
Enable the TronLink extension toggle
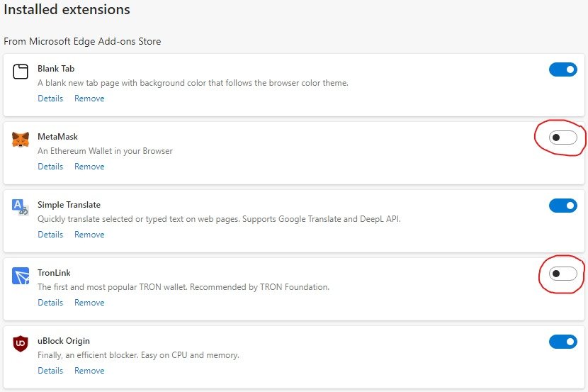563,274
